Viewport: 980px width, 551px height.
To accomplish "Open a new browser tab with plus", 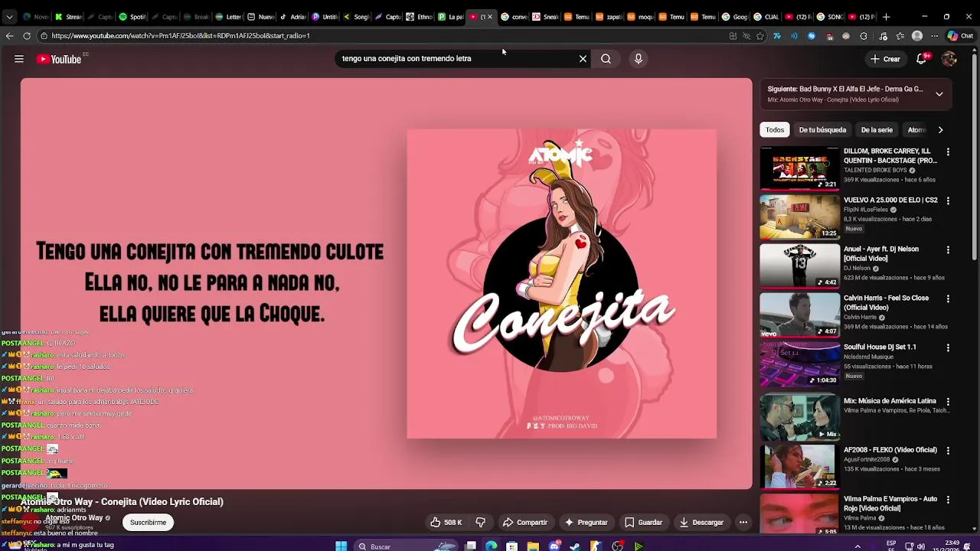I will click(887, 17).
